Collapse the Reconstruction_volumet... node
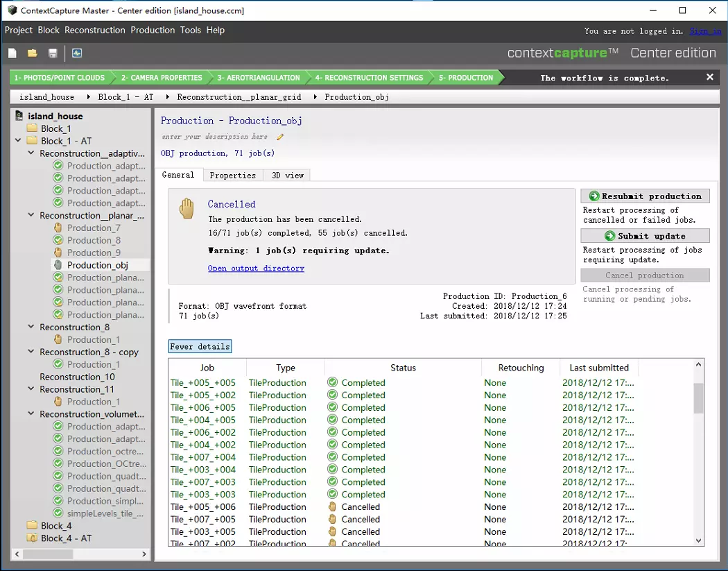 (31, 414)
